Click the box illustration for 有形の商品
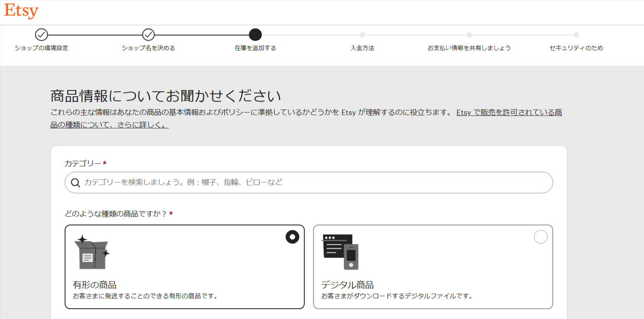The height and width of the screenshot is (319, 644). click(x=92, y=252)
